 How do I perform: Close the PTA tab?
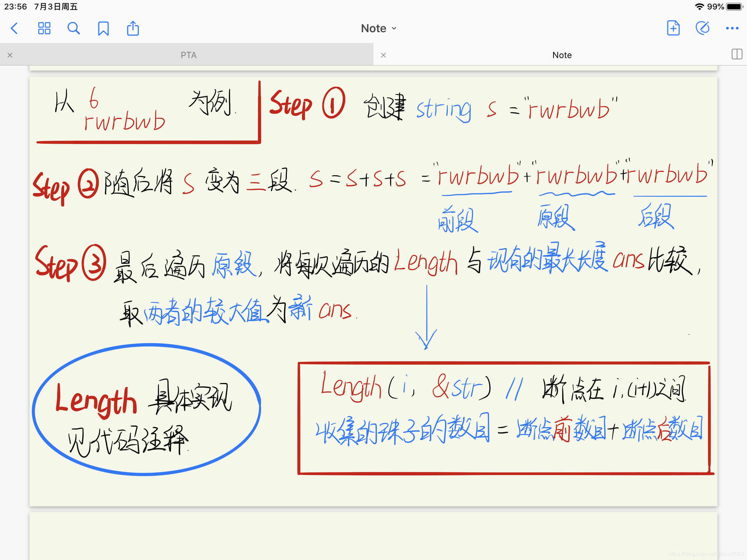10,55
